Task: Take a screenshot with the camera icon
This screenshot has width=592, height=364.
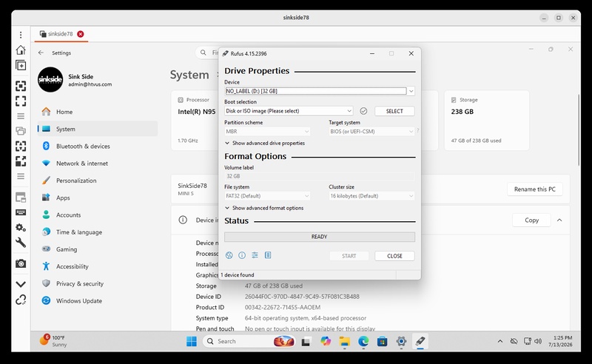Action: click(x=21, y=263)
